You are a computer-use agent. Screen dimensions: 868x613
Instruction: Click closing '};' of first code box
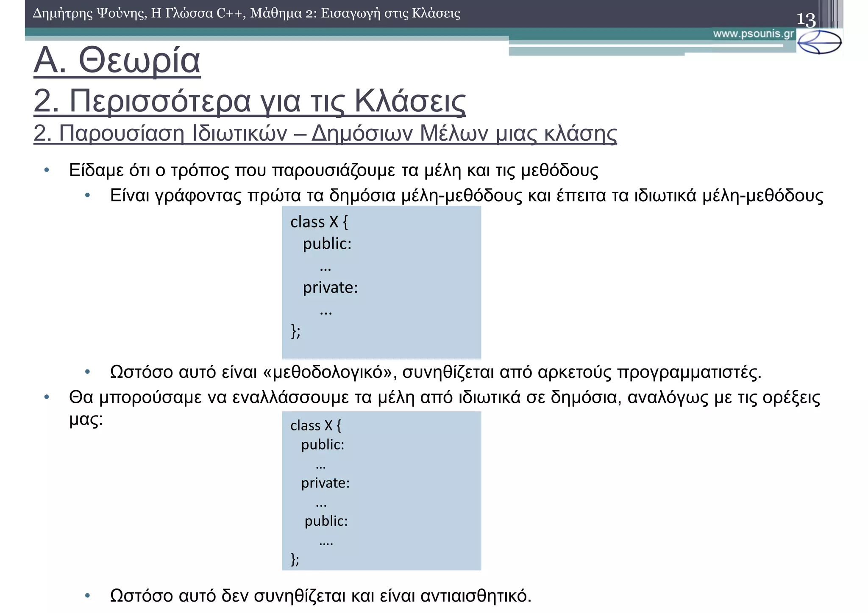(x=295, y=331)
